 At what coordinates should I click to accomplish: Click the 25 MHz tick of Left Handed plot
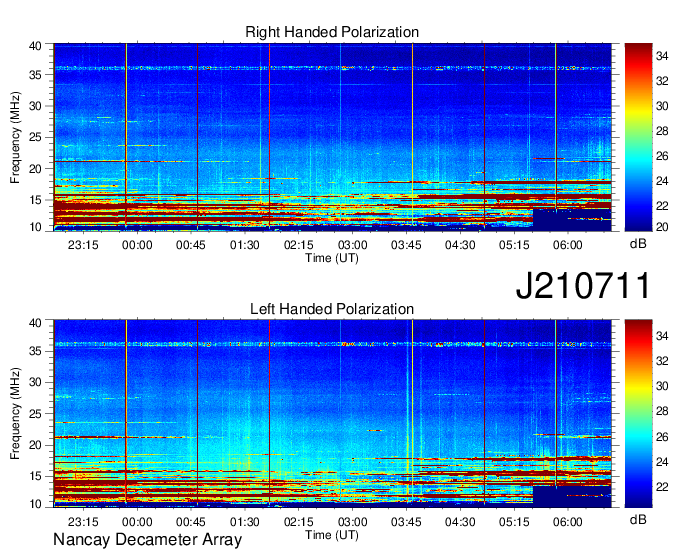click(35, 414)
